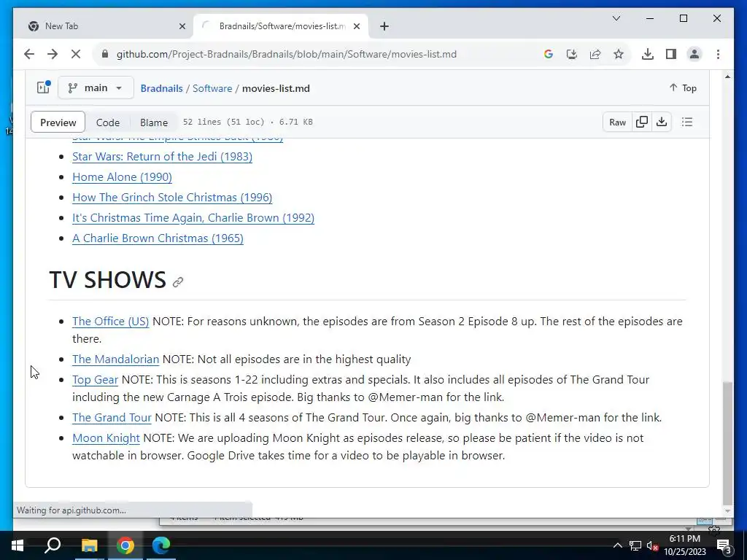Screen dimensions: 747x560
Task: Open the Windows Start menu
Action: click(18, 545)
